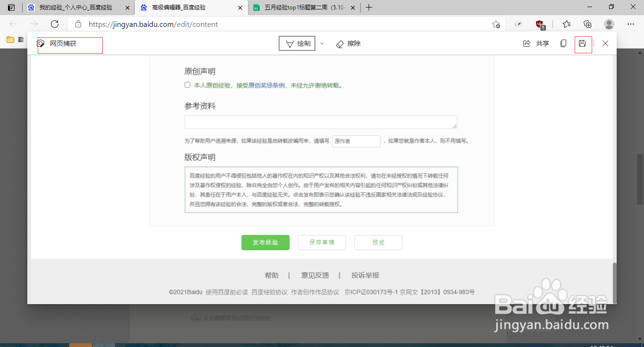Expand the Draw tool options chevron
The width and height of the screenshot is (644, 347).
tap(322, 43)
